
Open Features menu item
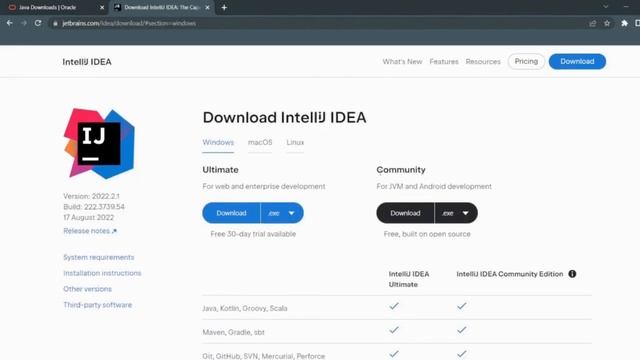pos(444,62)
